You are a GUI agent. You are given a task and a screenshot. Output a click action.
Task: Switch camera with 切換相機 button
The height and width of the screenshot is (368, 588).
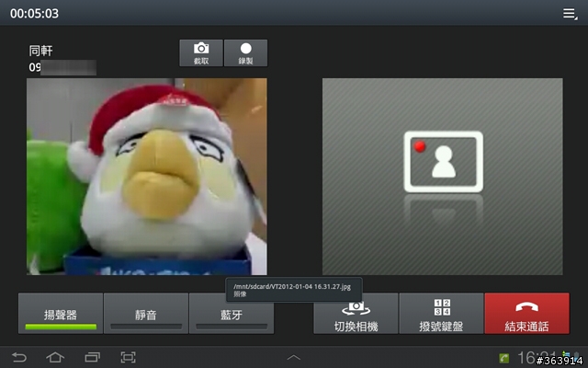[x=356, y=314]
